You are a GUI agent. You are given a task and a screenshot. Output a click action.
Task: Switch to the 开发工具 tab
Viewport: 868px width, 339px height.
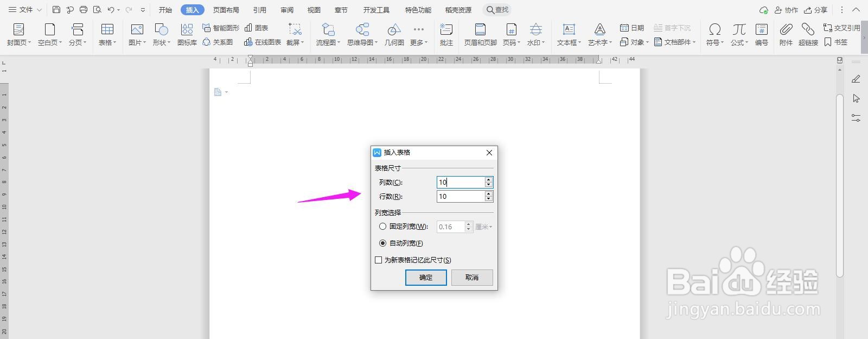coord(376,10)
